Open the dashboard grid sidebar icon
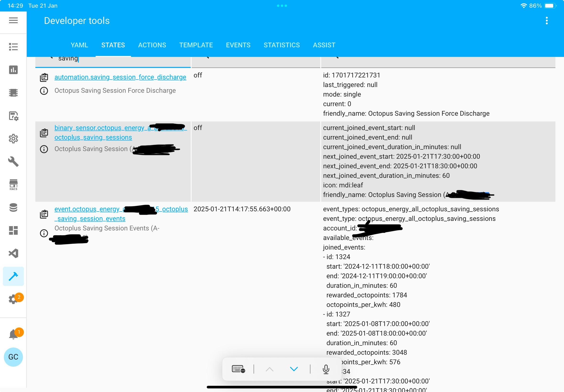Screen dimensions: 564x392 (x=13, y=230)
